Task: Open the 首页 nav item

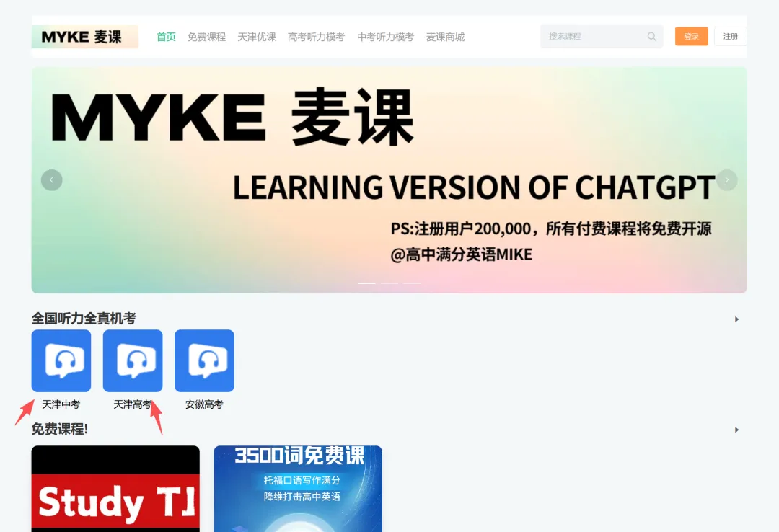Action: [166, 37]
